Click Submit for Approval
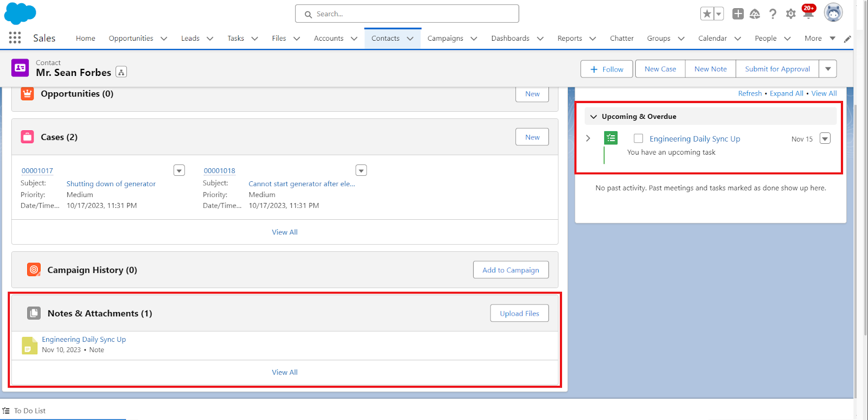Screen dimensions: 868x420 tap(777, 69)
